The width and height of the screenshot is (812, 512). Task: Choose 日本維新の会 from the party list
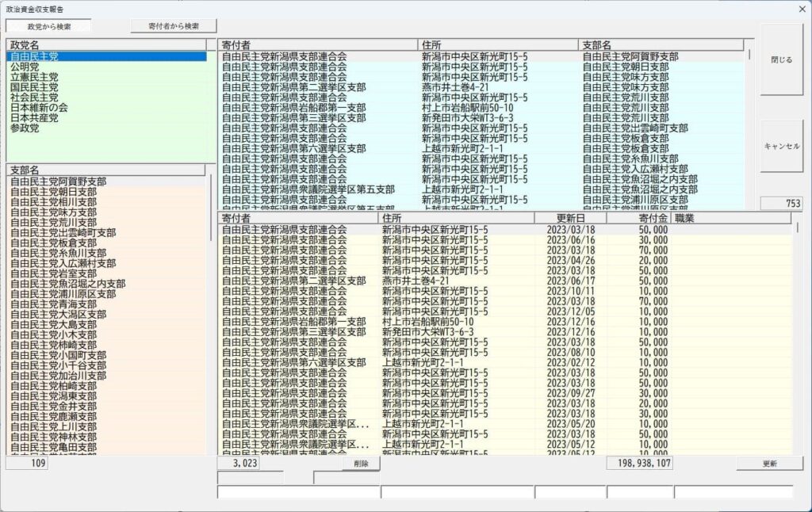coord(39,108)
